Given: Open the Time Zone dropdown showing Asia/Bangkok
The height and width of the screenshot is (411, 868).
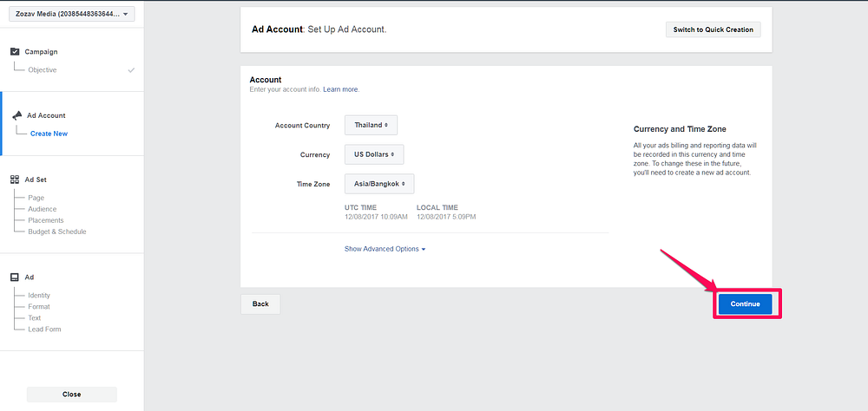Looking at the screenshot, I should coord(379,184).
